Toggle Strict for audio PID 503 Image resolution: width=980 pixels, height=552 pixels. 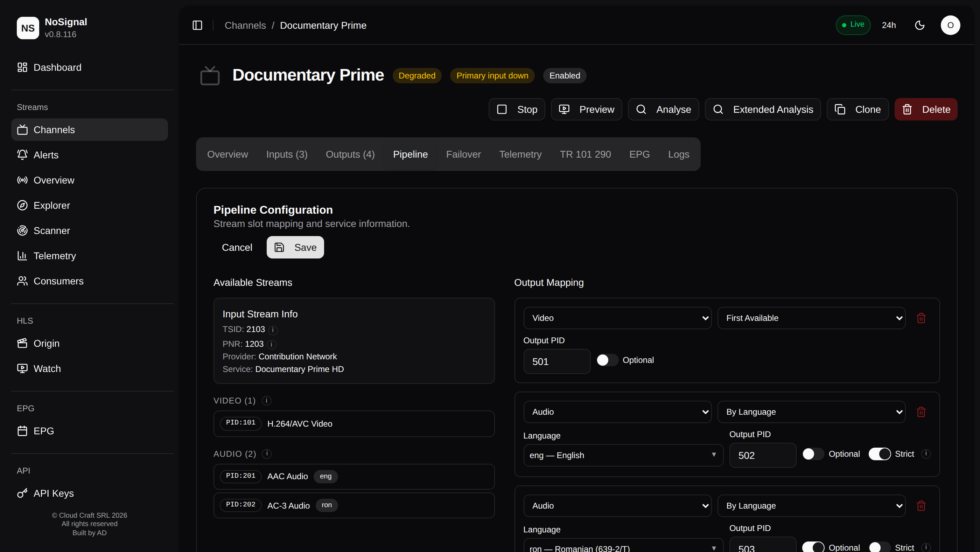880,547
